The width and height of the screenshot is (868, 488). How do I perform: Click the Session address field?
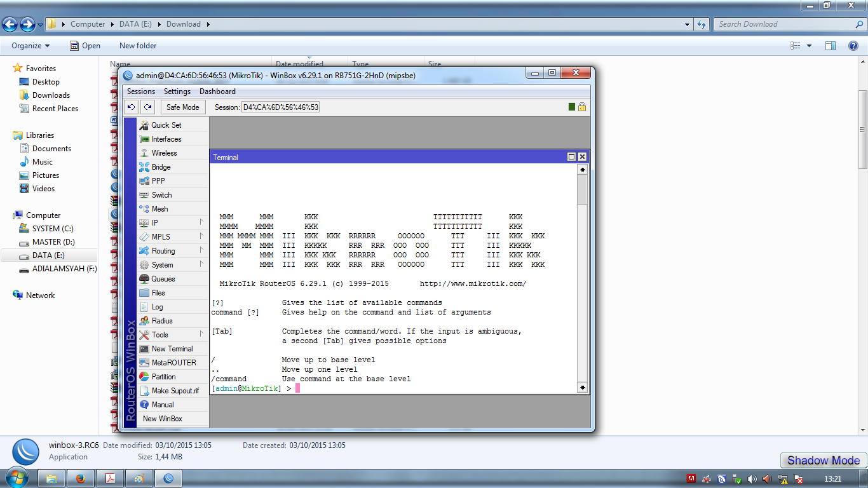click(x=280, y=107)
